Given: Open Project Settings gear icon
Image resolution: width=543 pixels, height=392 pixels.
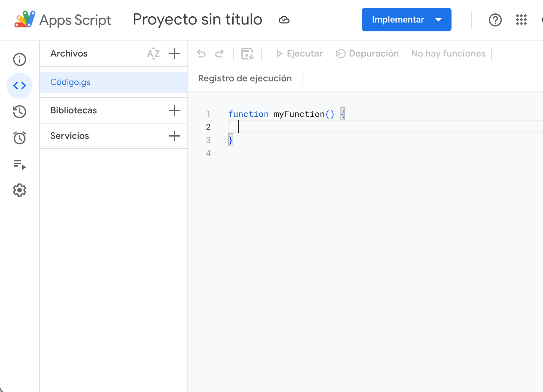Looking at the screenshot, I should [20, 190].
